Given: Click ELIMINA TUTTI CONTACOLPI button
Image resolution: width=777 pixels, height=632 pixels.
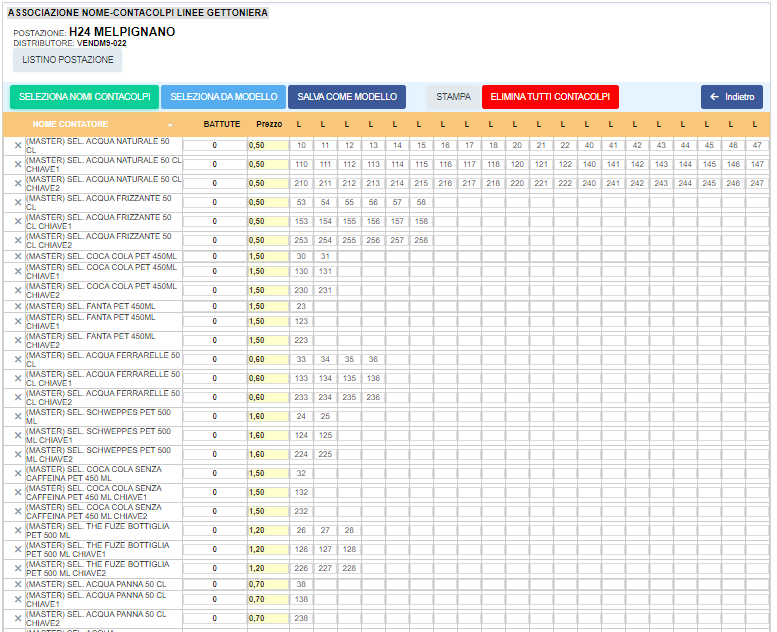Looking at the screenshot, I should (550, 97).
